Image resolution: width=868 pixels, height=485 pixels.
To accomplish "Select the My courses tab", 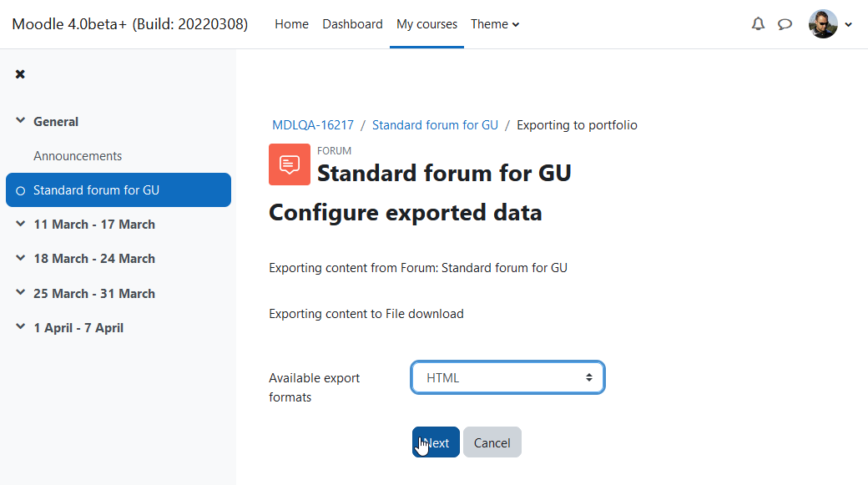I will click(426, 24).
